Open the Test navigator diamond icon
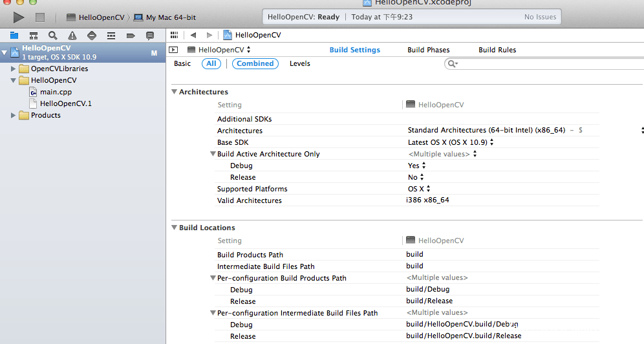Image resolution: width=644 pixels, height=344 pixels. [x=92, y=36]
